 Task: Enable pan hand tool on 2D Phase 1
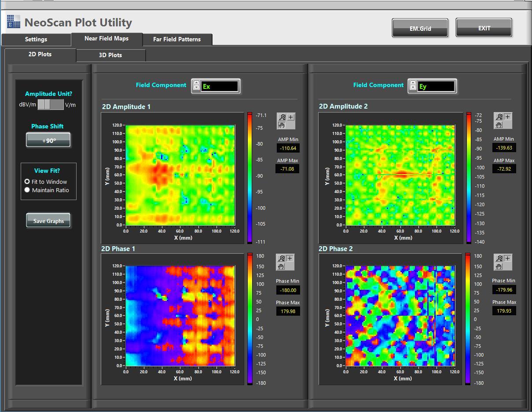pos(281,266)
